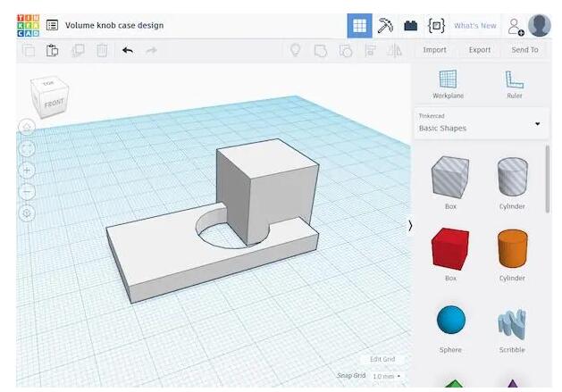Zoom in with the plus button
Image resolution: width=562 pixels, height=392 pixels.
pyautogui.click(x=27, y=170)
